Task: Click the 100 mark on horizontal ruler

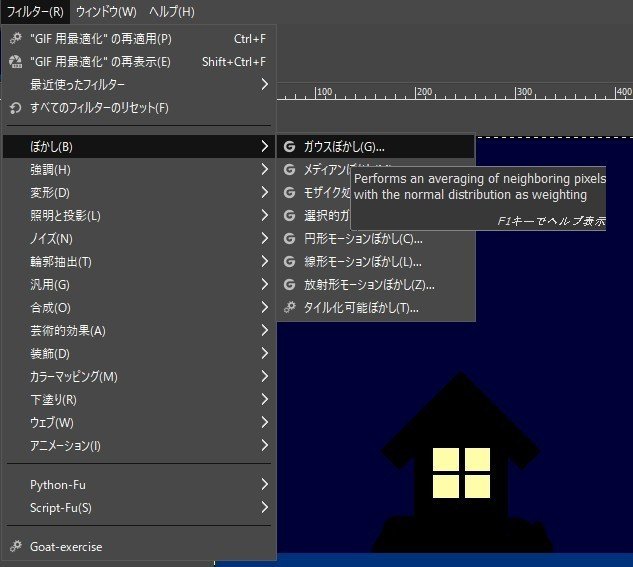Action: [x=325, y=92]
